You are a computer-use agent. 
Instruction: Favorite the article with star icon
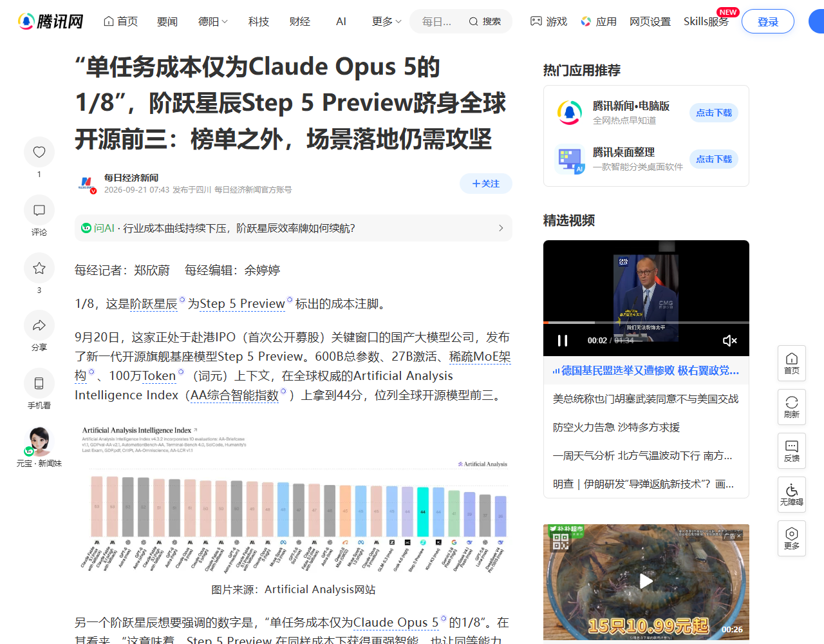click(39, 268)
